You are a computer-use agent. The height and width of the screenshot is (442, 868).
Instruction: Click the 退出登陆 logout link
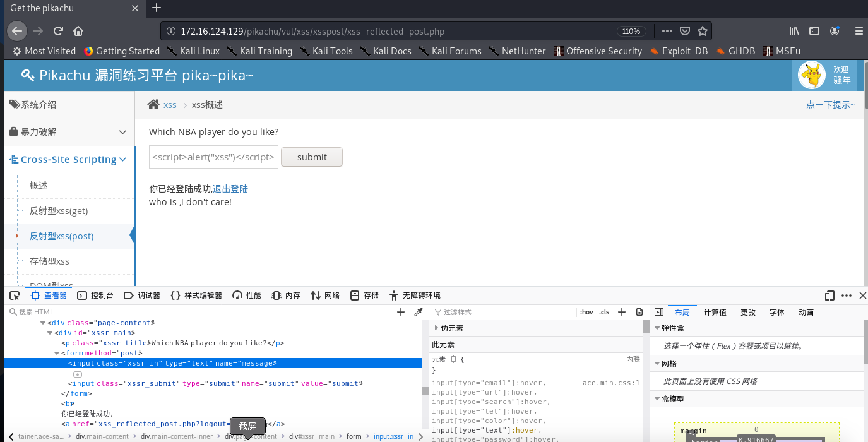(230, 189)
